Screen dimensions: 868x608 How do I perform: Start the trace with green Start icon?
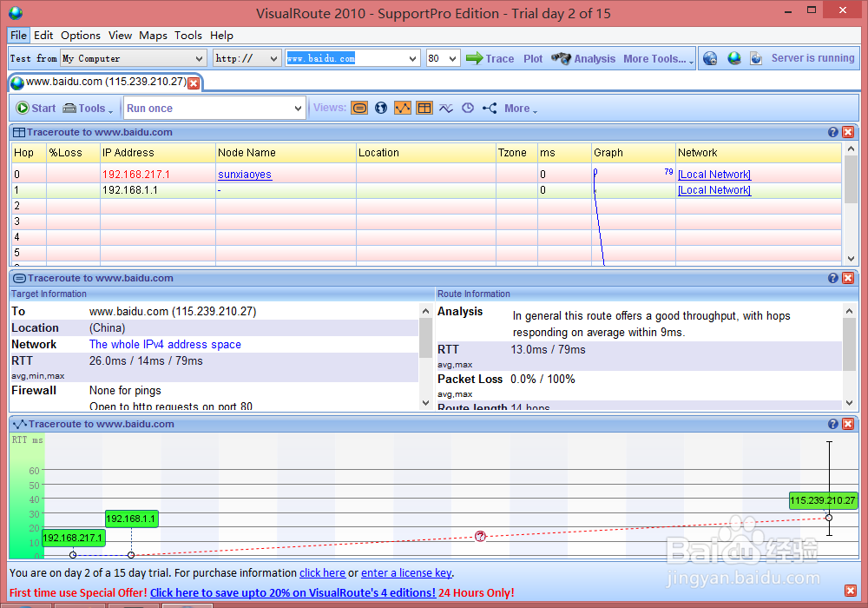(36, 108)
